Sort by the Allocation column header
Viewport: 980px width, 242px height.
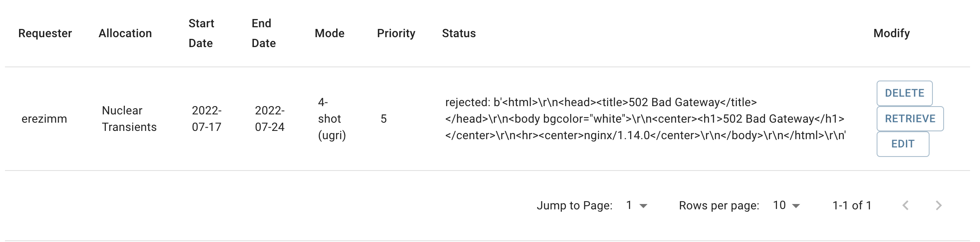(125, 33)
